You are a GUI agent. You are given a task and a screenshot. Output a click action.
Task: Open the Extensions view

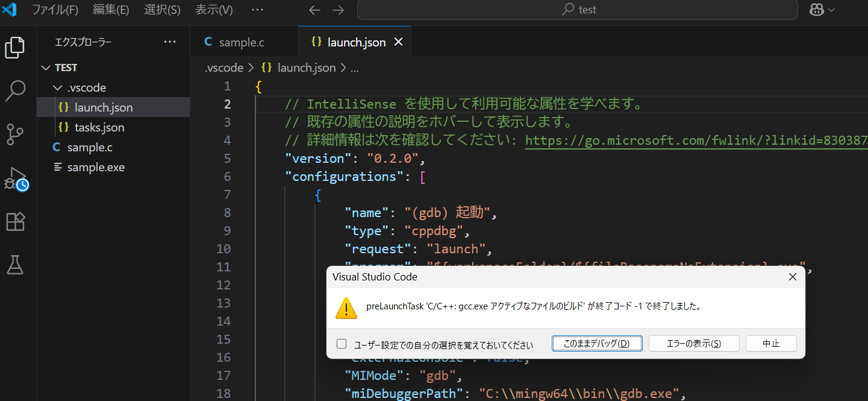point(14,222)
